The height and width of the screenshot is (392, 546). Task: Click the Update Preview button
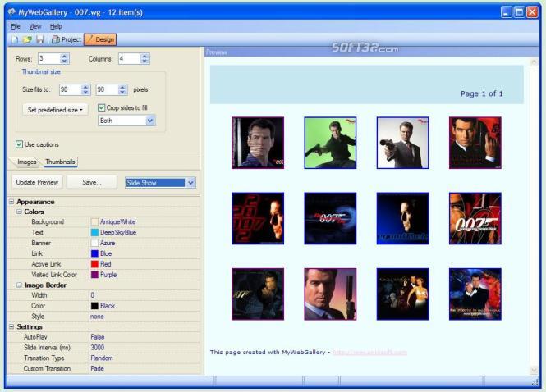tap(37, 182)
